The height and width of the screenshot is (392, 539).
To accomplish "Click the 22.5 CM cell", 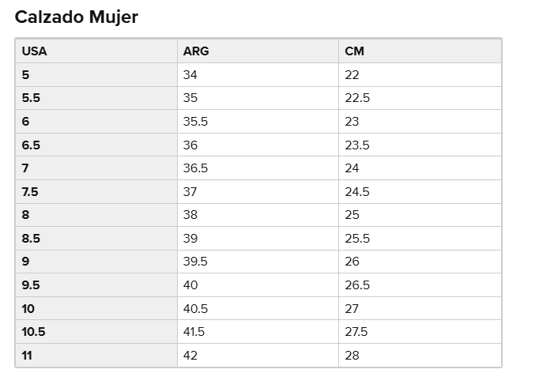I will pos(357,98).
